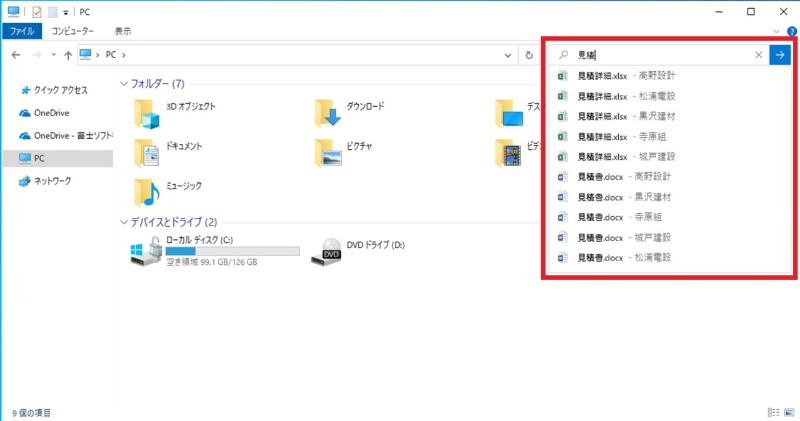This screenshot has width=800, height=421.
Task: Switch to large icons view in the status bar
Action: tap(788, 412)
